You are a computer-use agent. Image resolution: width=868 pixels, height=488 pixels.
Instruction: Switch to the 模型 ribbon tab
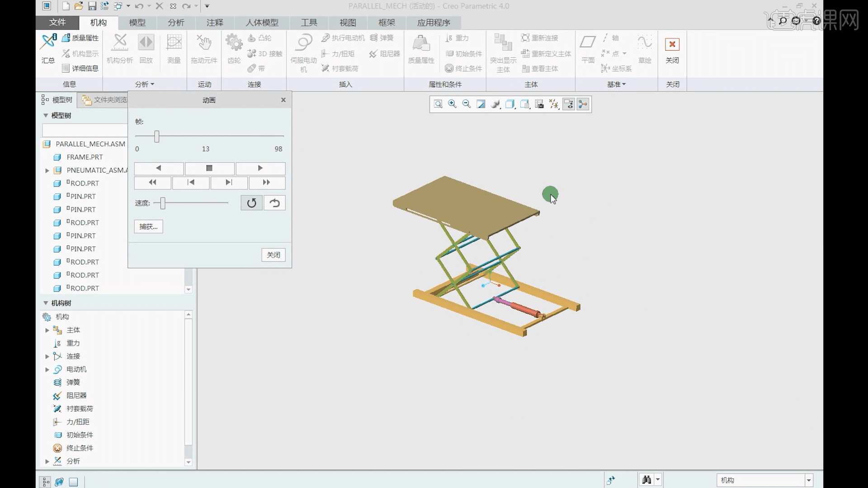point(137,23)
